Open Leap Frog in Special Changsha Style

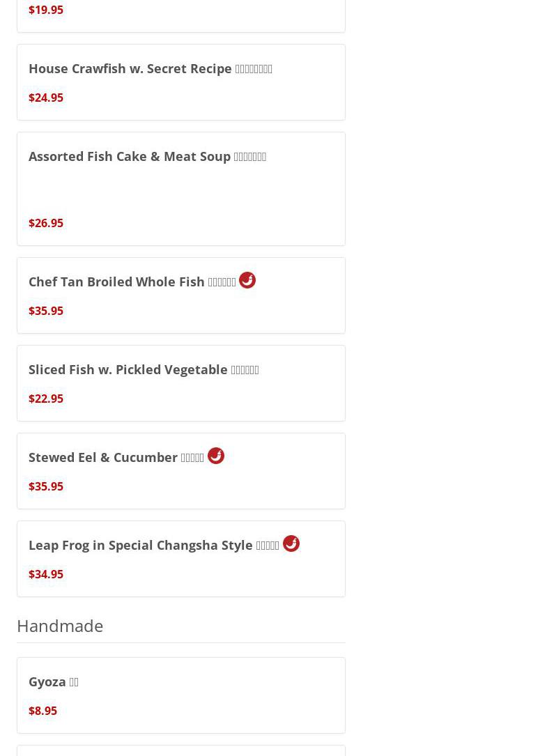point(153,546)
